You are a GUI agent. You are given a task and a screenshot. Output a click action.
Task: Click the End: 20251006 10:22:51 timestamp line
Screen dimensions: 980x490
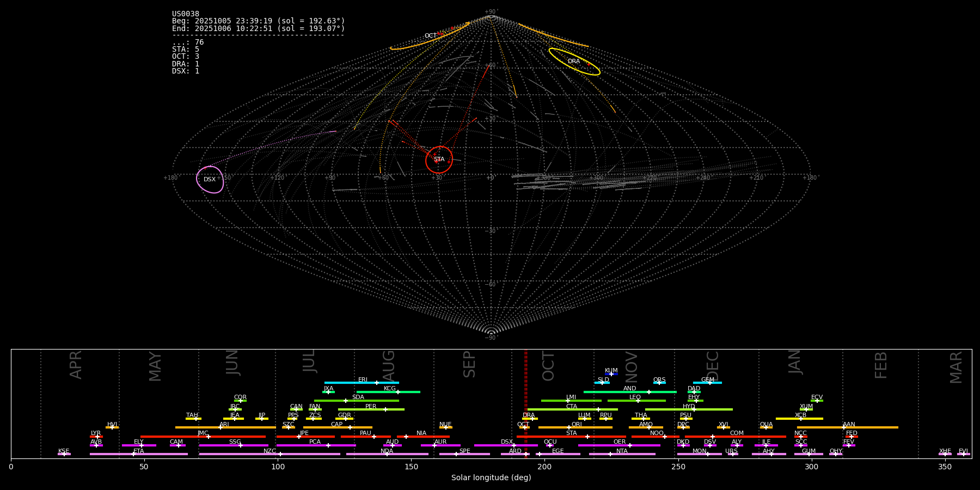[x=259, y=28]
